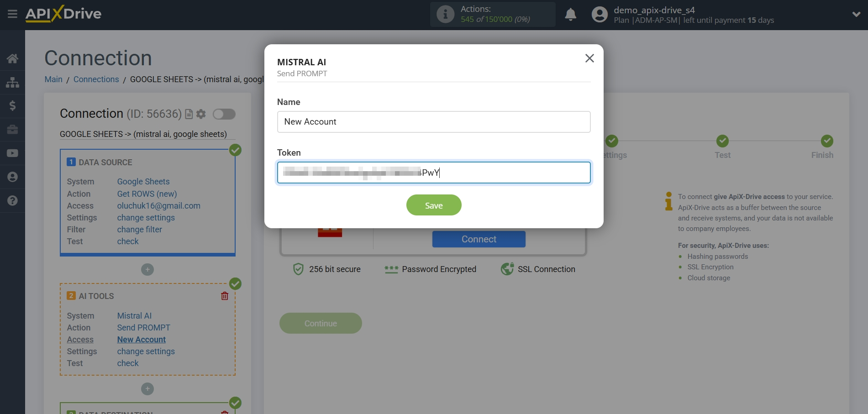Open the video tutorials icon in sidebar
Image resolution: width=868 pixels, height=414 pixels.
click(12, 153)
